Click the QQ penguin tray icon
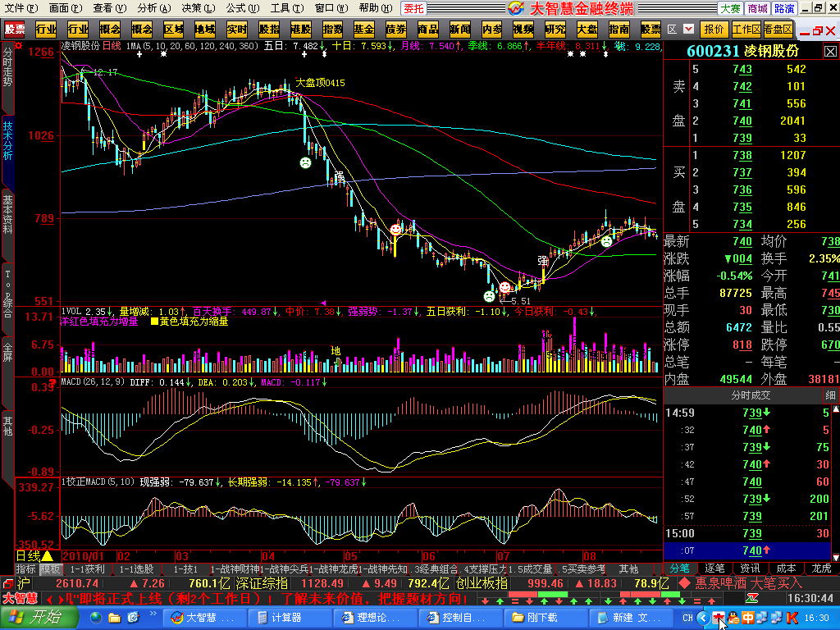The width and height of the screenshot is (840, 630). 733,618
